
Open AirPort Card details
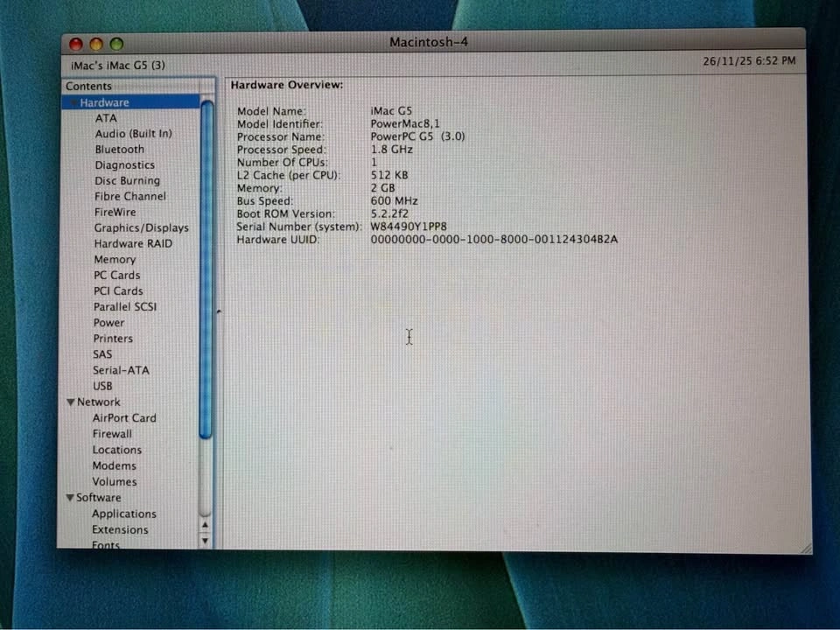pyautogui.click(x=124, y=418)
